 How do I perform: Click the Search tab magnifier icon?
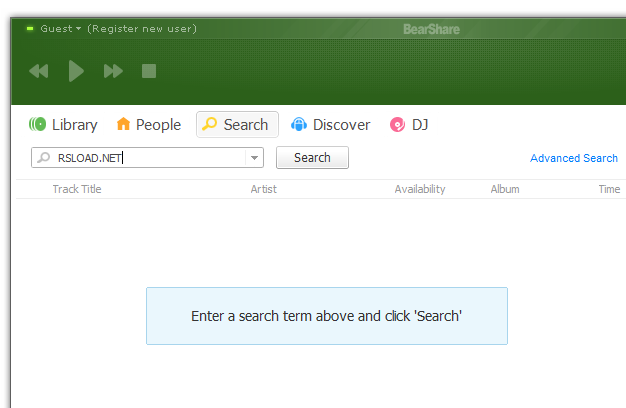coord(210,124)
